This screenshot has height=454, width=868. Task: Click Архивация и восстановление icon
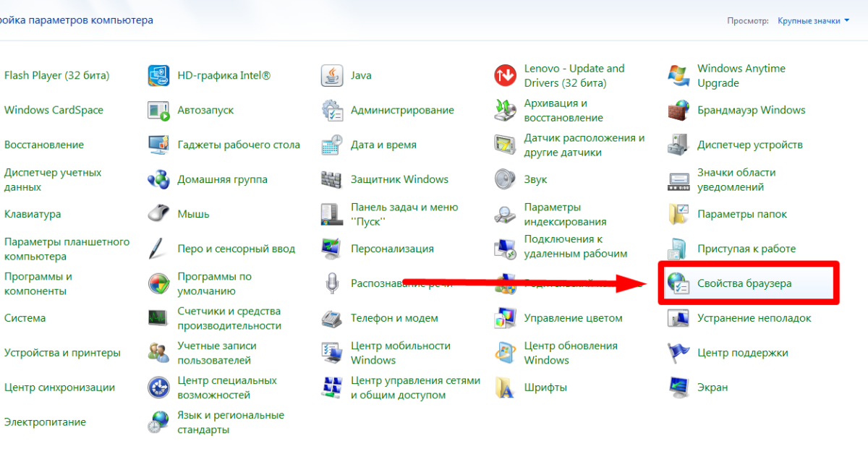pos(505,110)
